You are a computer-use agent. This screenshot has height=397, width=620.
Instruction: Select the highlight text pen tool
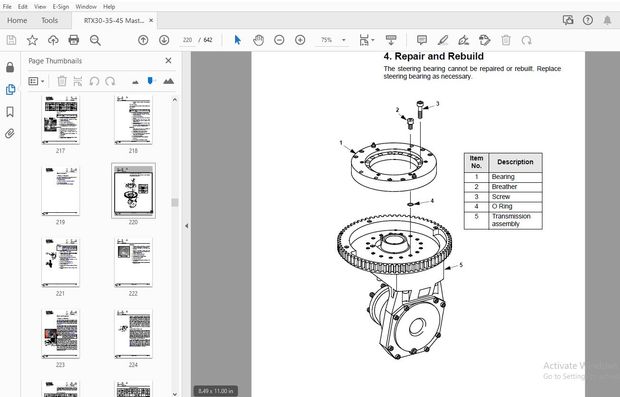[x=443, y=40]
